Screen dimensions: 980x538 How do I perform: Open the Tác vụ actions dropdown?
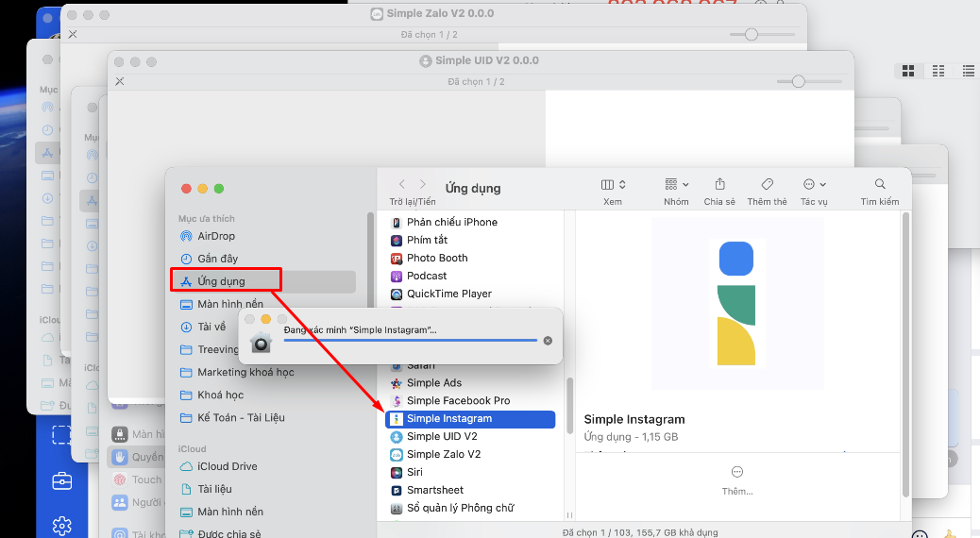click(814, 184)
